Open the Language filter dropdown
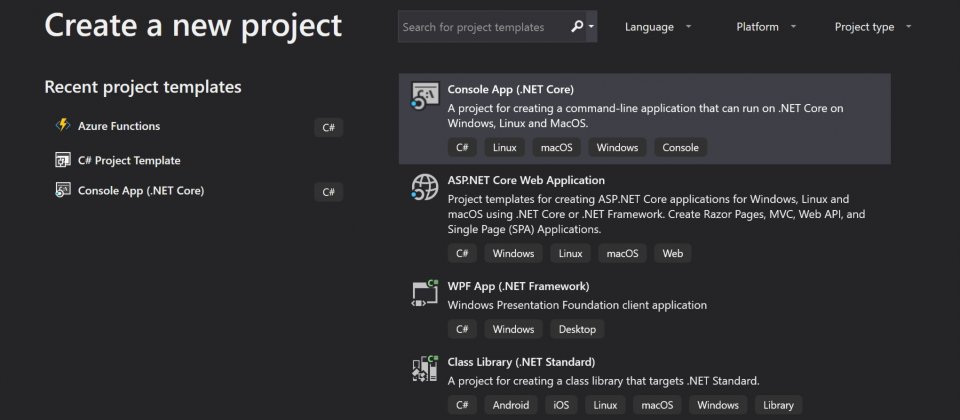The height and width of the screenshot is (420, 960). 658,27
